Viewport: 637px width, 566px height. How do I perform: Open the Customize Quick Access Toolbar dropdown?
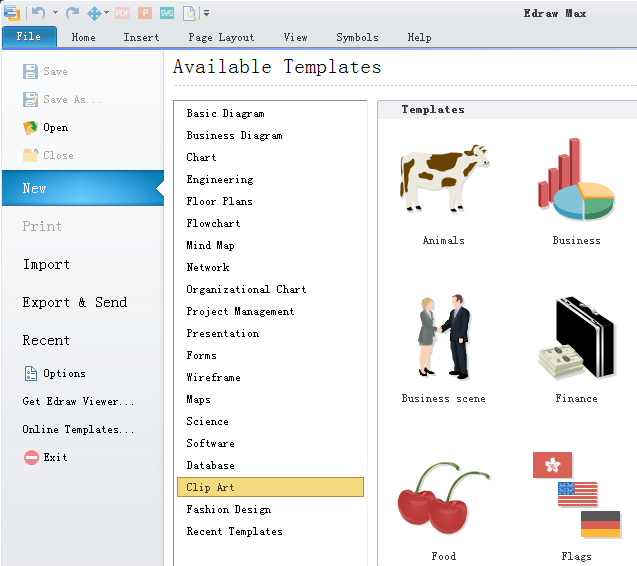pos(206,13)
